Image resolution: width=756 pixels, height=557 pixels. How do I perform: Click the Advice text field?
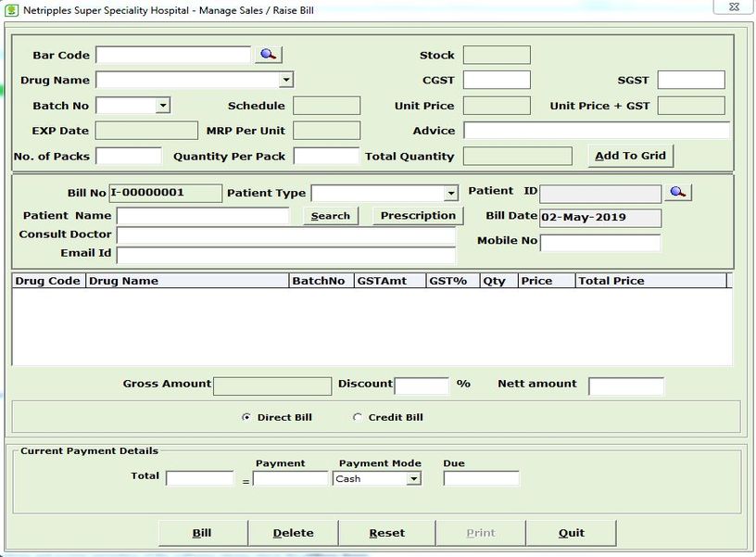(x=597, y=131)
